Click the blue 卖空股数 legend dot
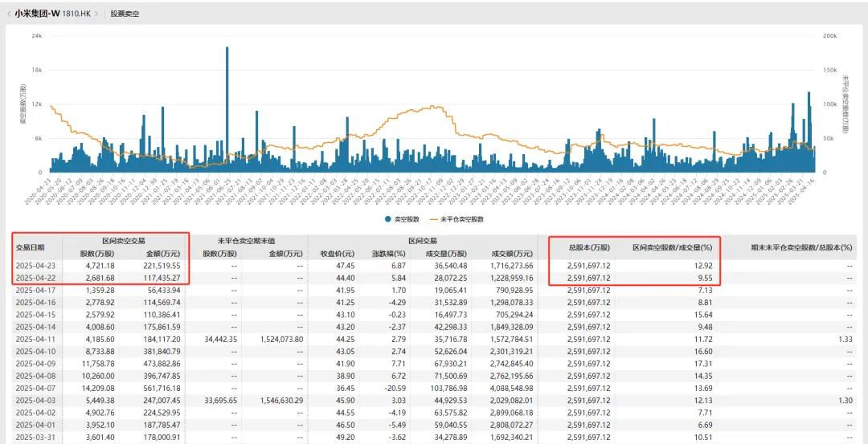 coord(389,219)
